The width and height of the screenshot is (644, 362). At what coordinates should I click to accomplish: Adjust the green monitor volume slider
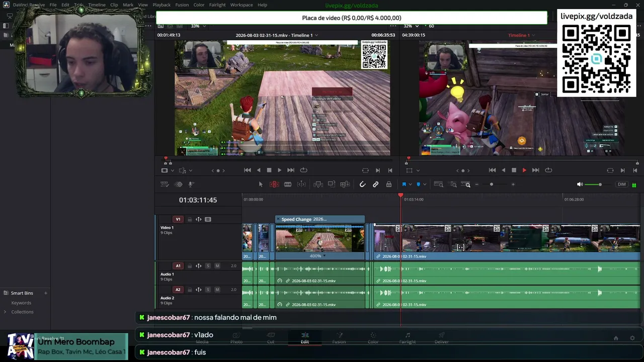point(600,185)
